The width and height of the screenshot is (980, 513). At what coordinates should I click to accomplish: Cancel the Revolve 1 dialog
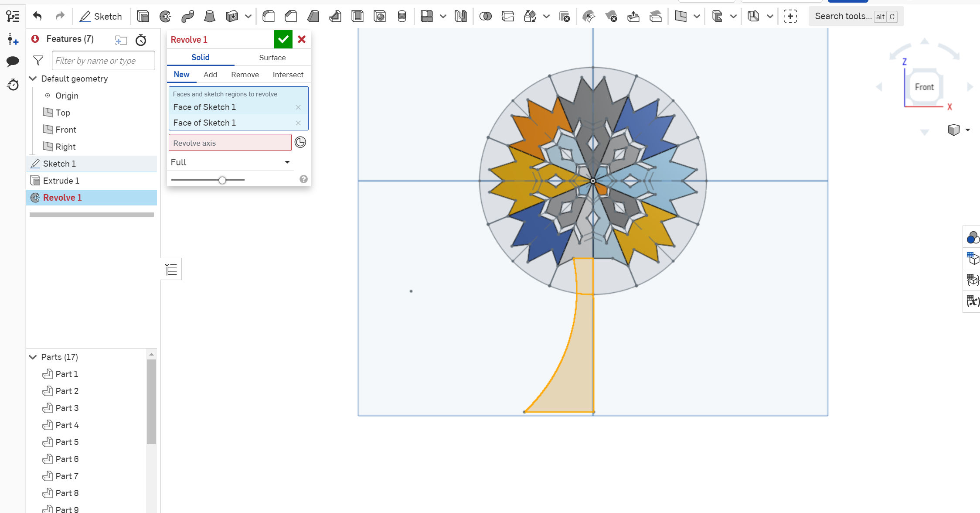301,39
